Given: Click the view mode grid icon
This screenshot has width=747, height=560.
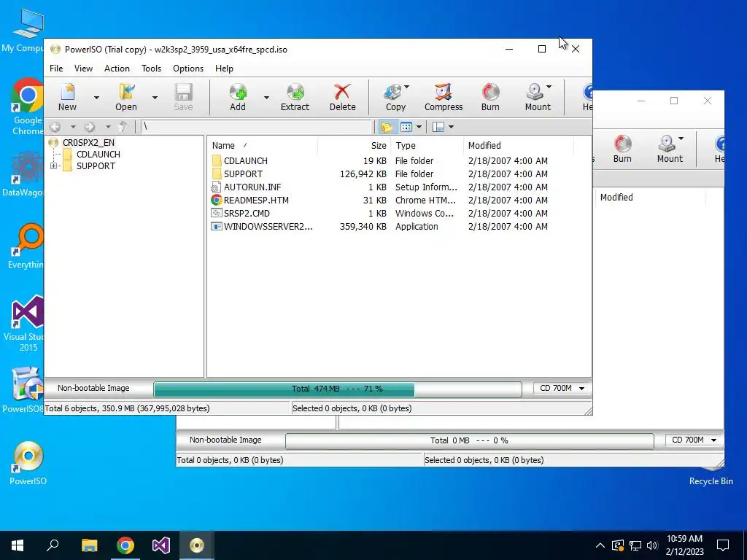Looking at the screenshot, I should pyautogui.click(x=406, y=127).
